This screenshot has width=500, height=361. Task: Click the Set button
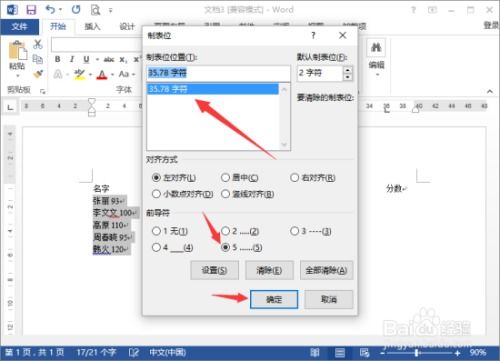214,270
